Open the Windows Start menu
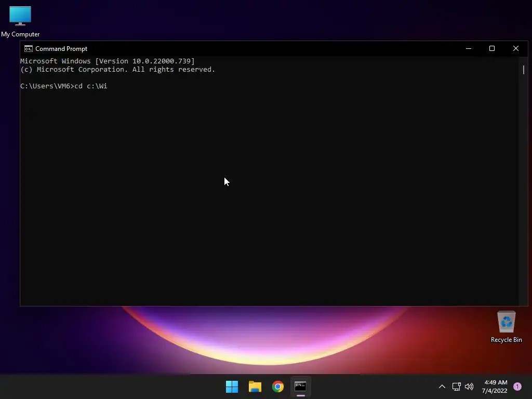 point(232,387)
